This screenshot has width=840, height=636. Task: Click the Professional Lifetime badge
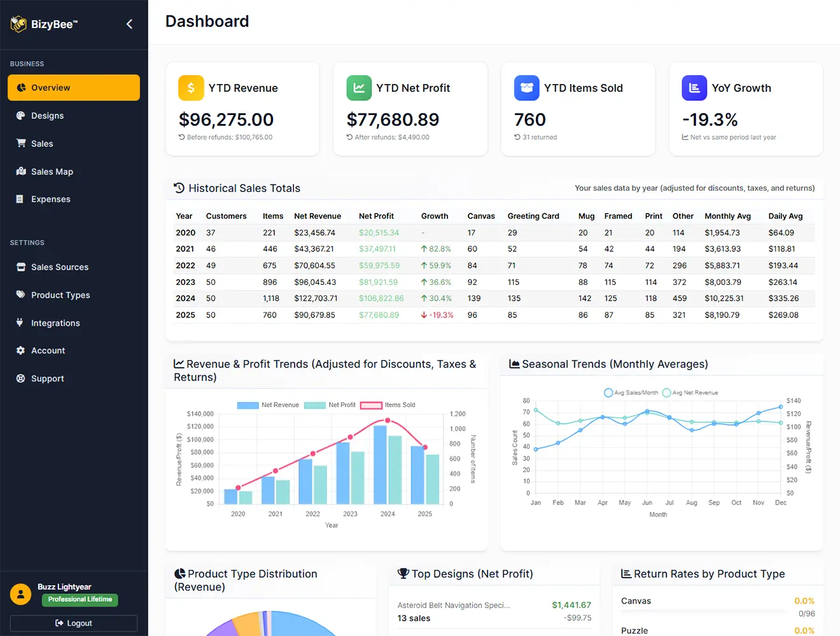[79, 600]
